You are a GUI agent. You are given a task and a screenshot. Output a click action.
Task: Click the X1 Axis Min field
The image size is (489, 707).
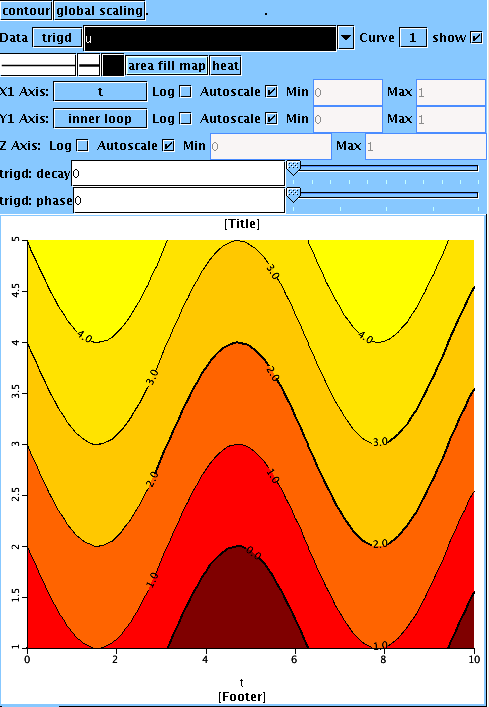point(347,92)
